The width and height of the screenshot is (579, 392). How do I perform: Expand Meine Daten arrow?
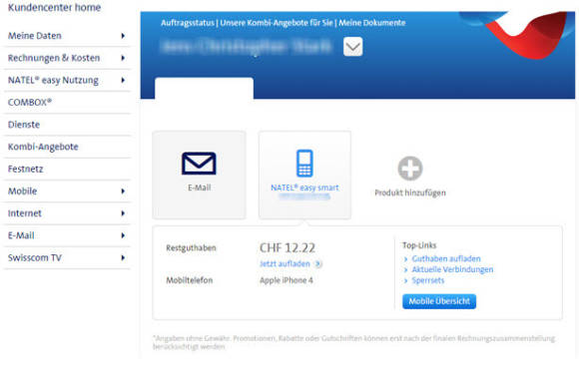123,36
